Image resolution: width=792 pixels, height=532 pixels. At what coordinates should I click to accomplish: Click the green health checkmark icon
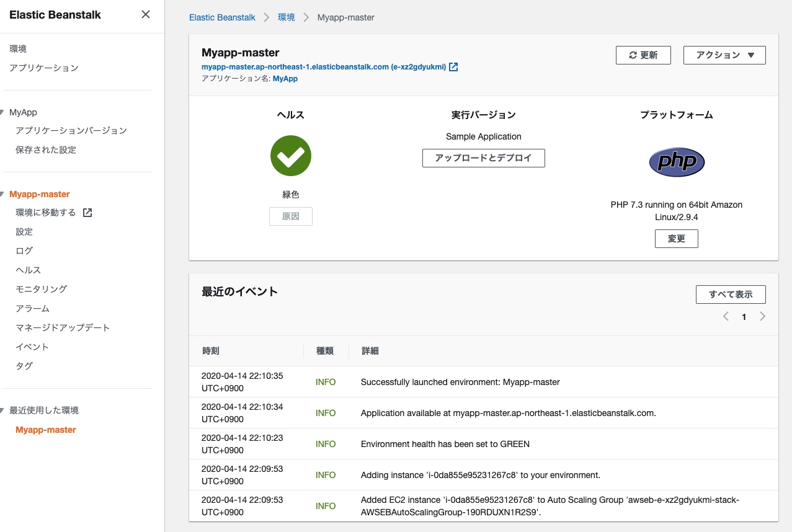(290, 156)
